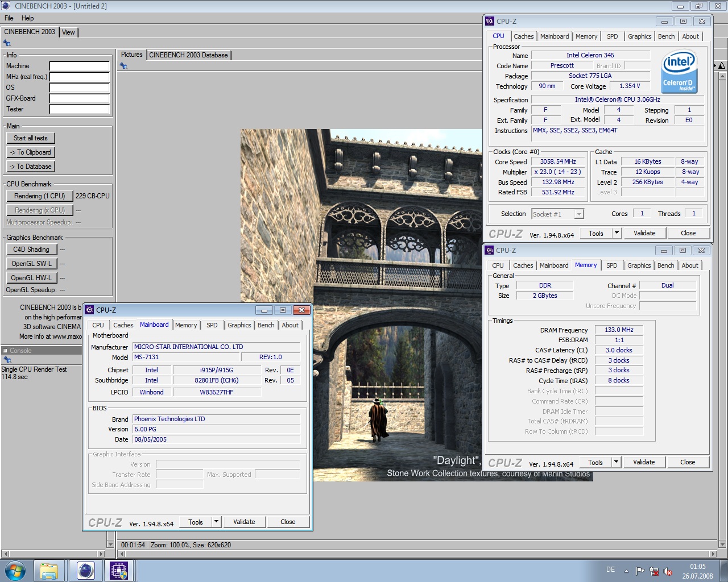
Task: Open the Help menu
Action: tap(27, 18)
